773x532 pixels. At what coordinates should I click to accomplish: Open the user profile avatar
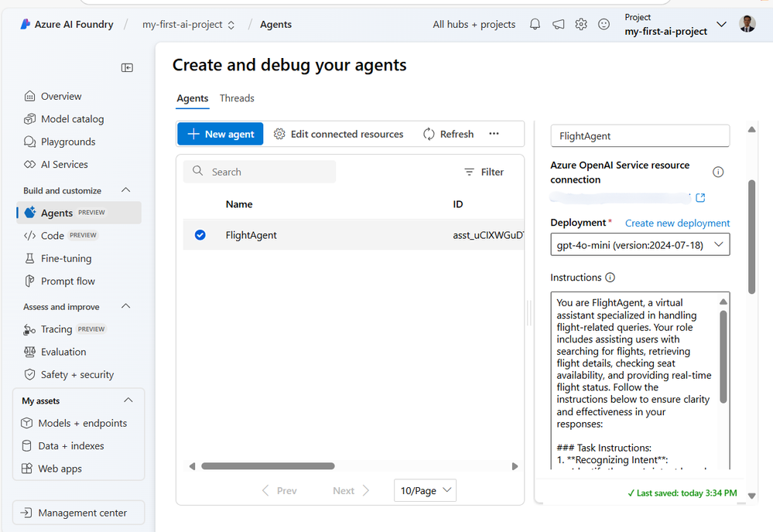click(747, 24)
